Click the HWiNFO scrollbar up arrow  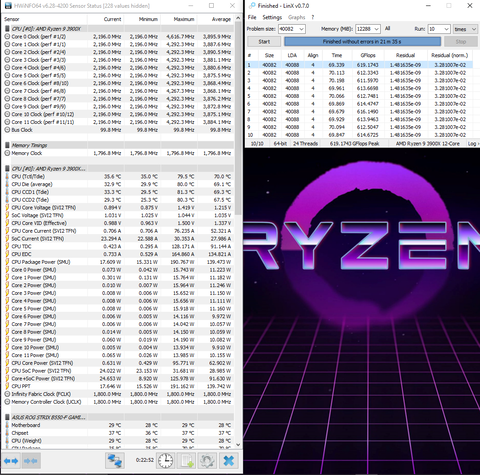click(238, 19)
